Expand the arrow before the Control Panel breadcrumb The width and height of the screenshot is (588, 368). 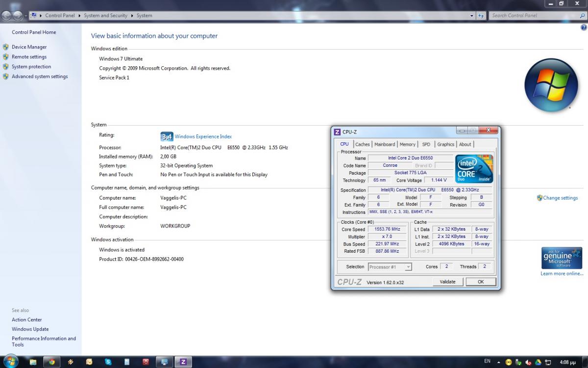click(41, 16)
